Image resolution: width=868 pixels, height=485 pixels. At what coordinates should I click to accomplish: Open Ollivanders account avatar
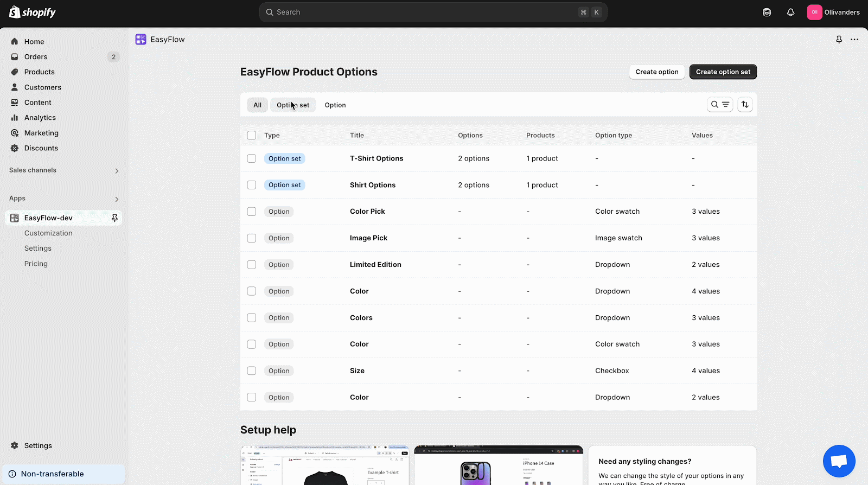[x=814, y=12]
